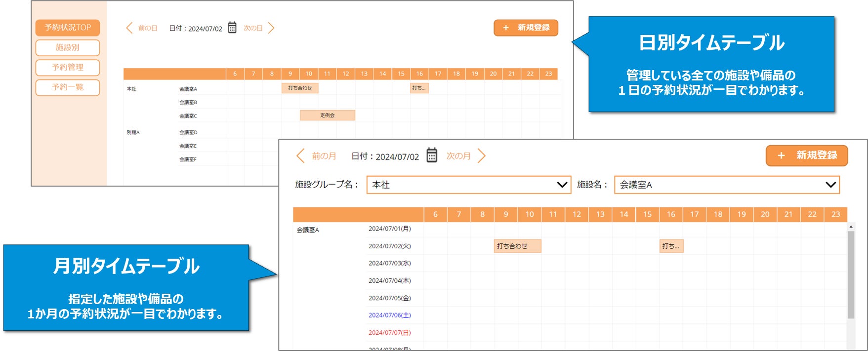Click 次の月 link
This screenshot has width=868, height=351.
coord(458,156)
